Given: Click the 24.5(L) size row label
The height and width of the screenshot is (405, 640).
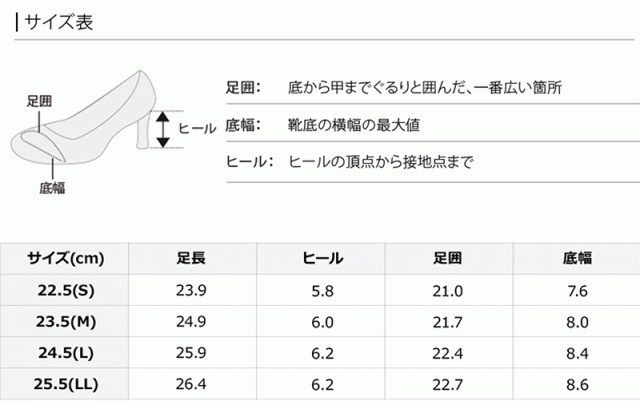Looking at the screenshot, I should [66, 353].
